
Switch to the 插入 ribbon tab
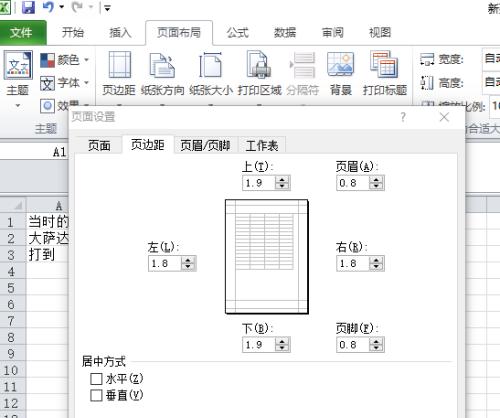120,32
